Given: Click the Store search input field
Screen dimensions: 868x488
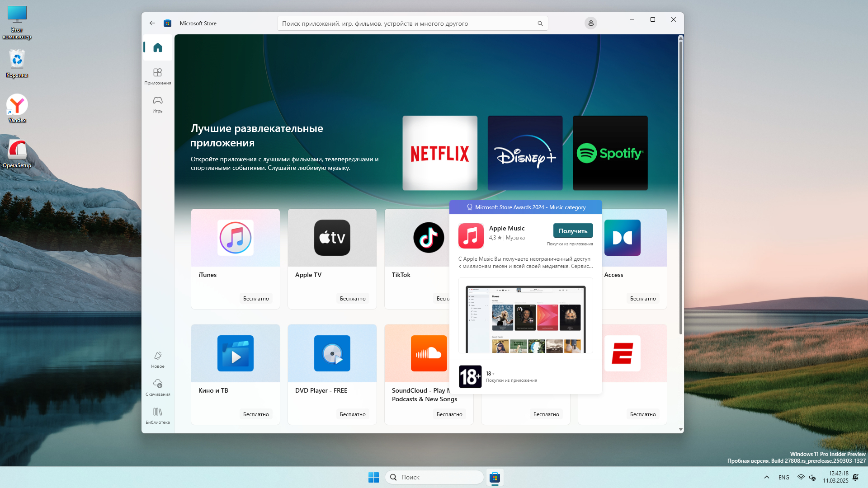Looking at the screenshot, I should click(407, 23).
